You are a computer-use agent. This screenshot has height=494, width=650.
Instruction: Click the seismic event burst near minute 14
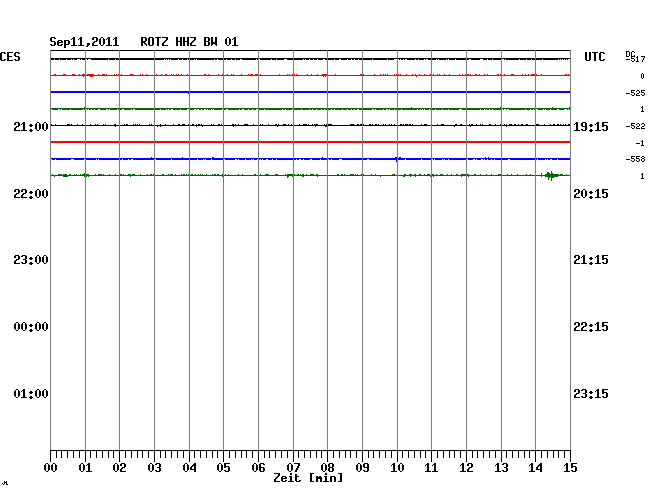551,176
